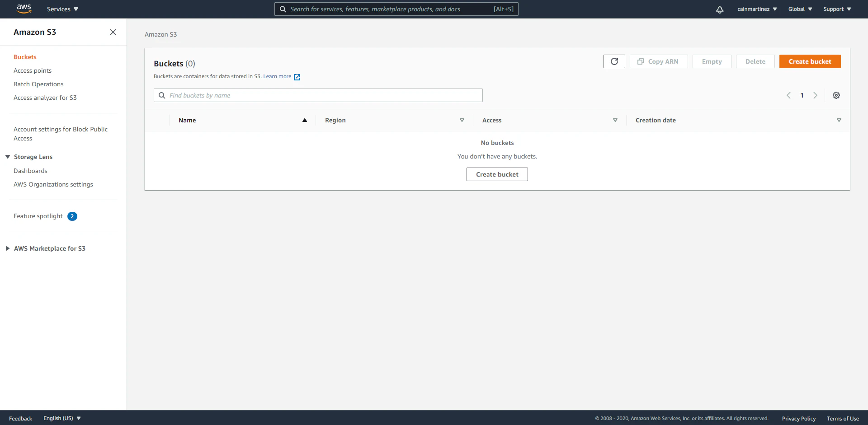Click the Copy ARN button
This screenshot has height=425, width=868.
coord(659,61)
